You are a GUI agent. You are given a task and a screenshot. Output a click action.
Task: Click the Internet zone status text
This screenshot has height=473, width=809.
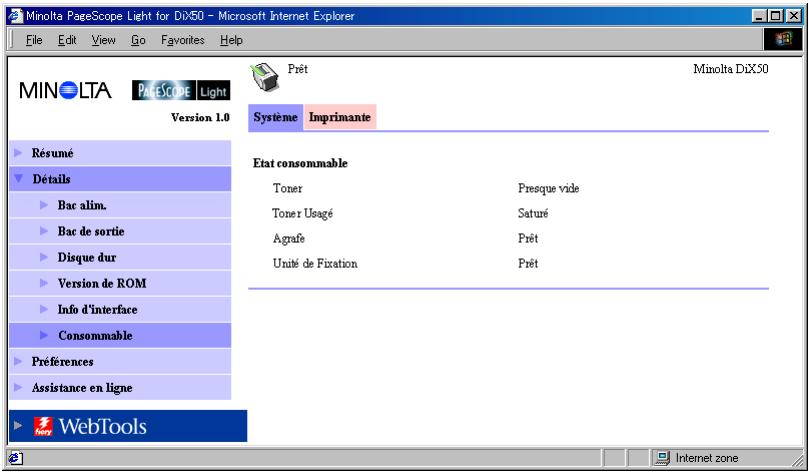click(707, 458)
